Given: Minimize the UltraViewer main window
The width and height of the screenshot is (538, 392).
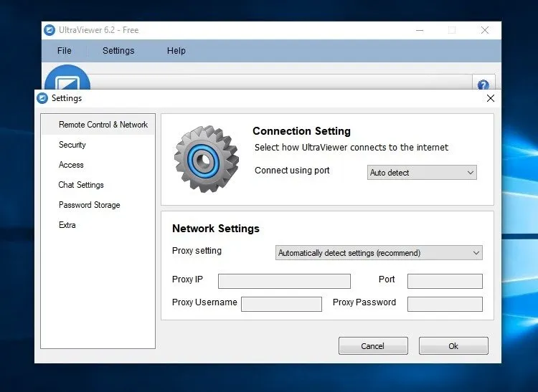Looking at the screenshot, I should click(x=420, y=30).
